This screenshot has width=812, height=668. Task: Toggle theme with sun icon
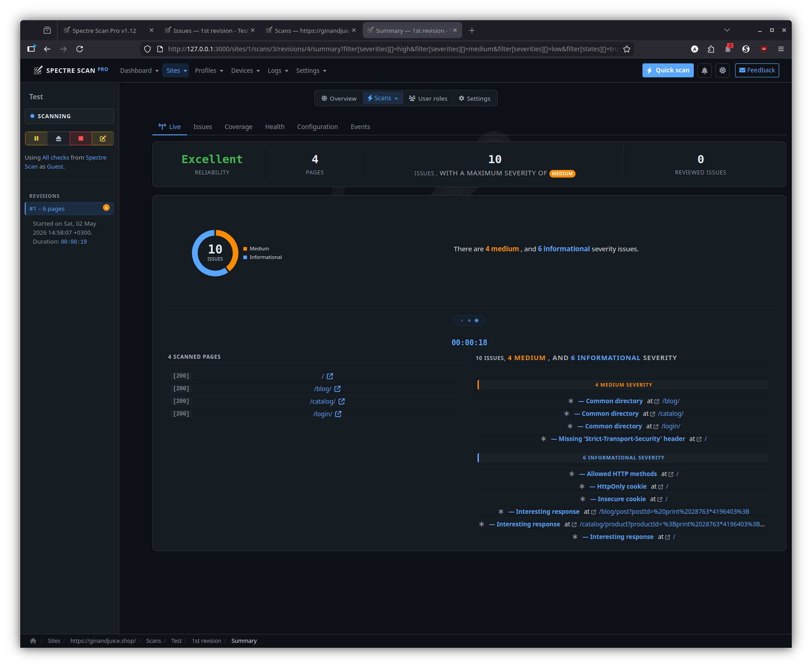coord(723,71)
